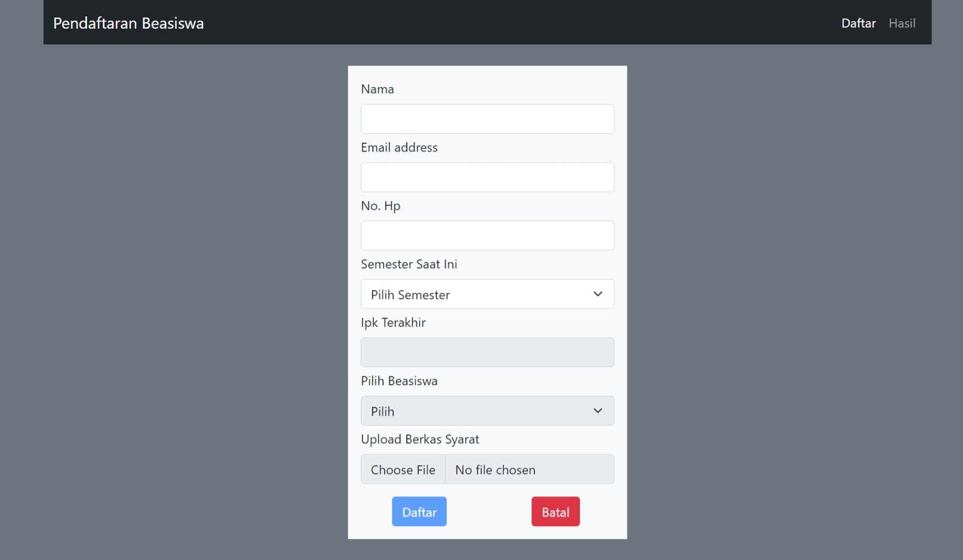This screenshot has height=560, width=963.
Task: Click the Upload Berkas Syarat label
Action: (x=420, y=440)
